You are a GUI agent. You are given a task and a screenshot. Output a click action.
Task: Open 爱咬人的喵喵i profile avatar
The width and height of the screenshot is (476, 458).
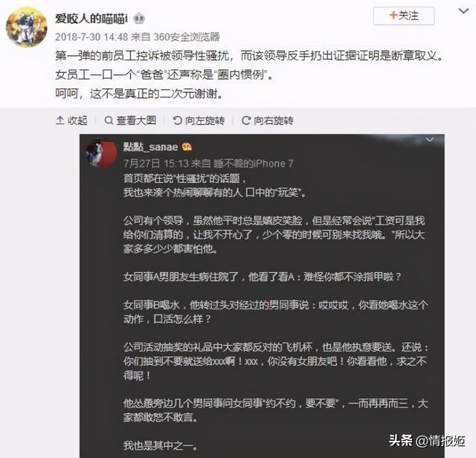27,28
